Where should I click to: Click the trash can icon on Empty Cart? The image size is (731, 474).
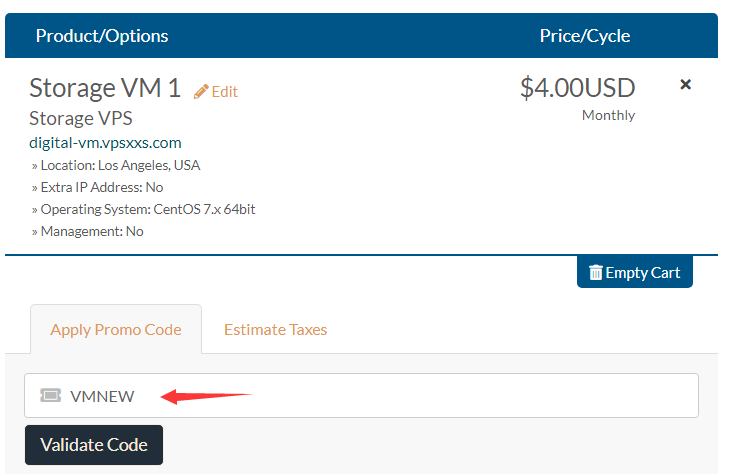pos(595,272)
